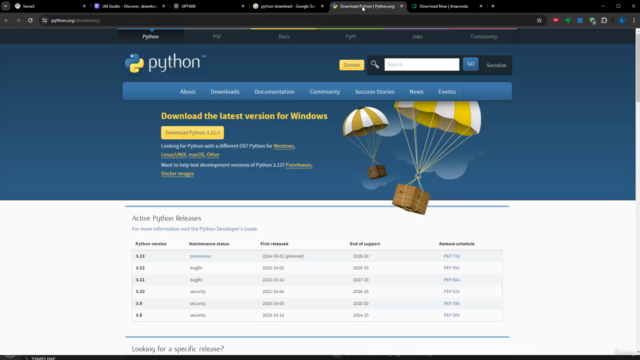Screen dimensions: 640x360
Task: Select the Docs top-bar tab
Action: [x=284, y=36]
